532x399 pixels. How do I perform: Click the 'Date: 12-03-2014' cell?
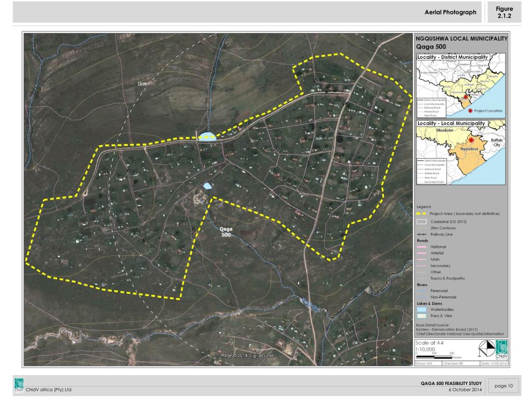[x=494, y=363]
